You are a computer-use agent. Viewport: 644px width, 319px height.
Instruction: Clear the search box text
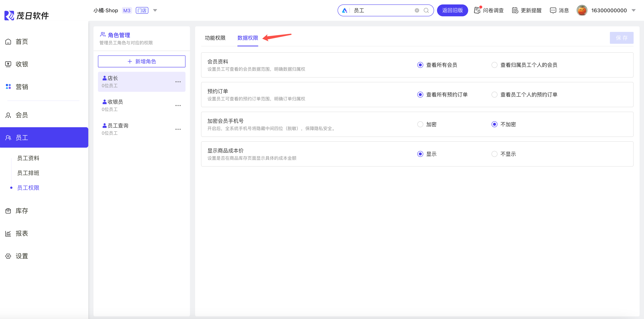[417, 11]
